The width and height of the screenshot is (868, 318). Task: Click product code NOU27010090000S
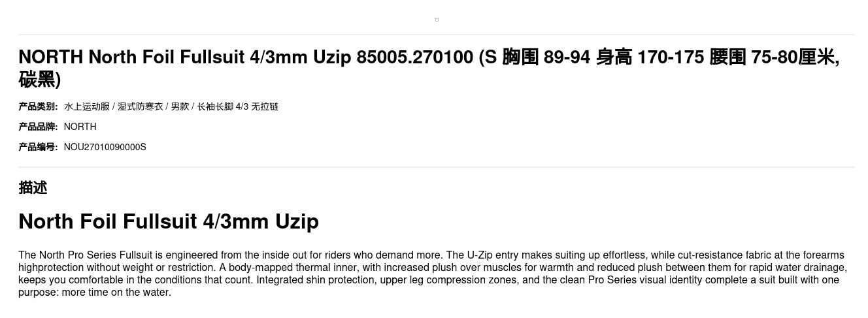105,147
